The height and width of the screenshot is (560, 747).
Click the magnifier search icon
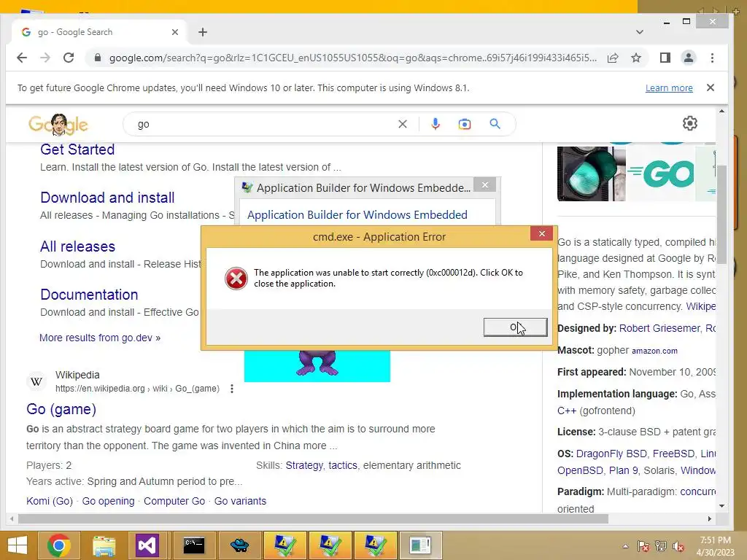(x=495, y=124)
